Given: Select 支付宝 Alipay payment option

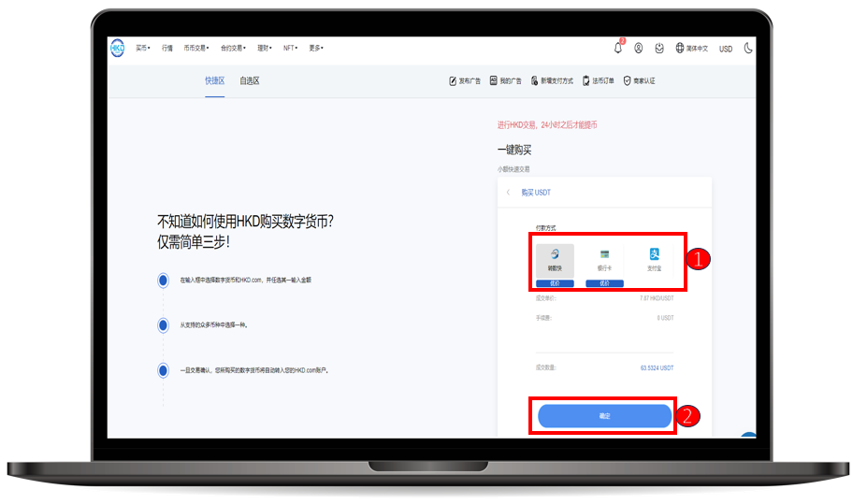Looking at the screenshot, I should [655, 259].
